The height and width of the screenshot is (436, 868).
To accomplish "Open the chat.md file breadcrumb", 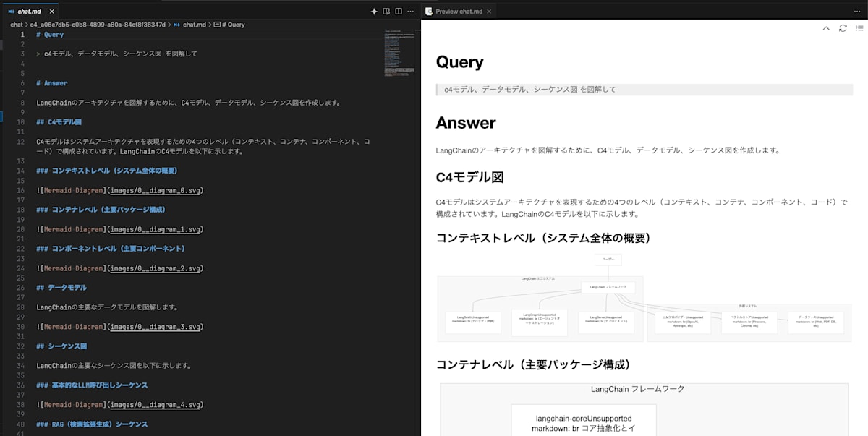I will click(x=190, y=25).
